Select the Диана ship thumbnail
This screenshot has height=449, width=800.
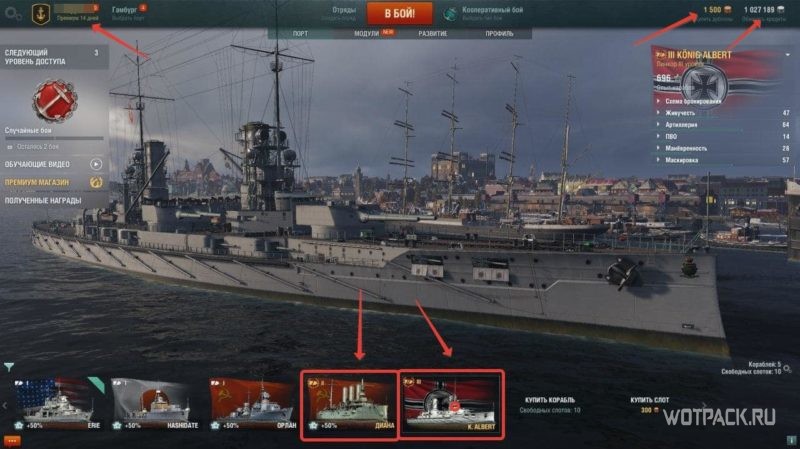coord(350,405)
